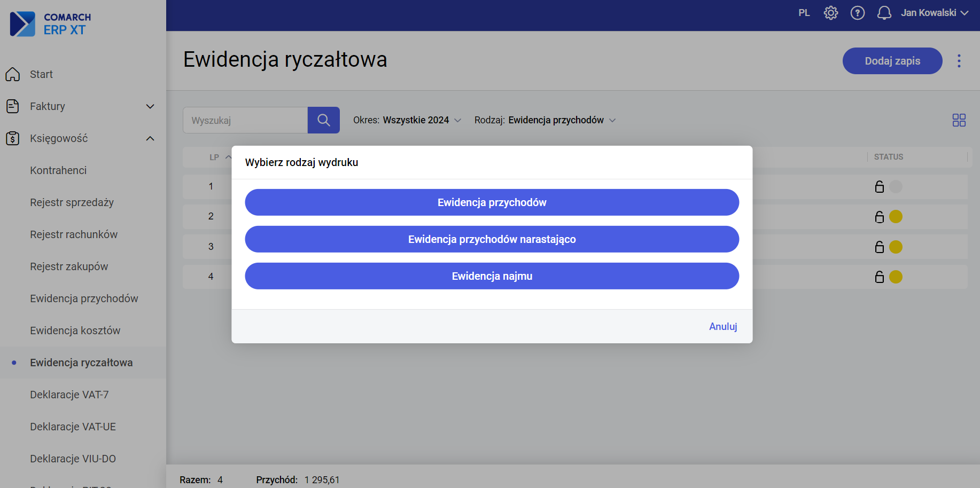
Task: Click into the Wyszukaj search field
Action: tap(245, 120)
